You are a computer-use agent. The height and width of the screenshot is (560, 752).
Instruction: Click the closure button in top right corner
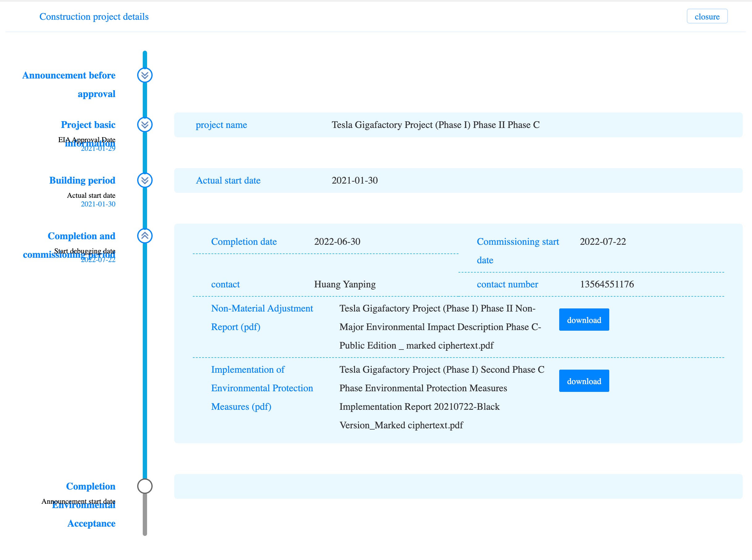(x=707, y=16)
